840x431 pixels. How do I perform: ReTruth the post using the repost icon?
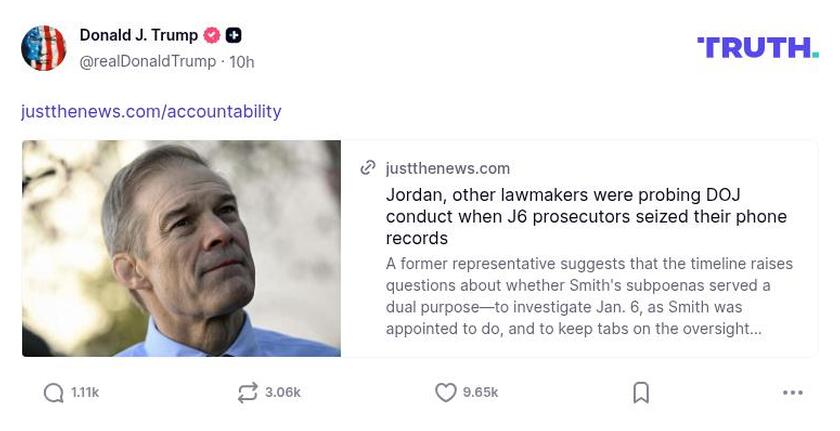click(247, 393)
